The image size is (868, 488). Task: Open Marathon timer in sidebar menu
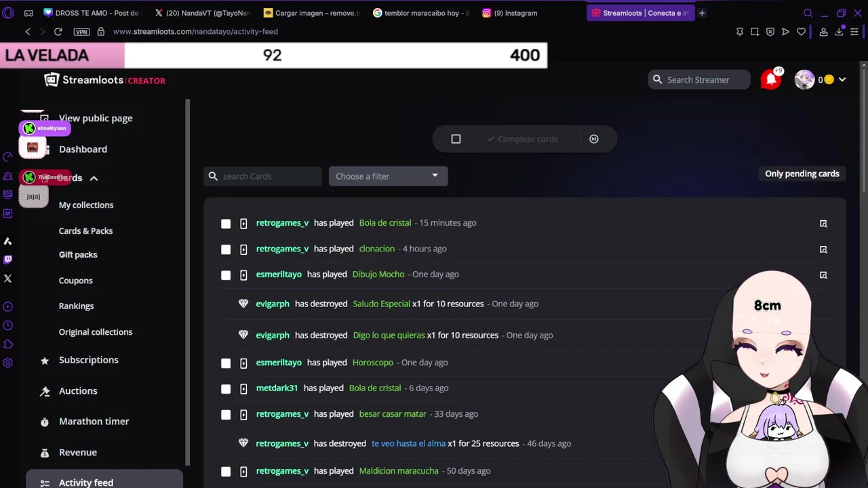tap(94, 422)
